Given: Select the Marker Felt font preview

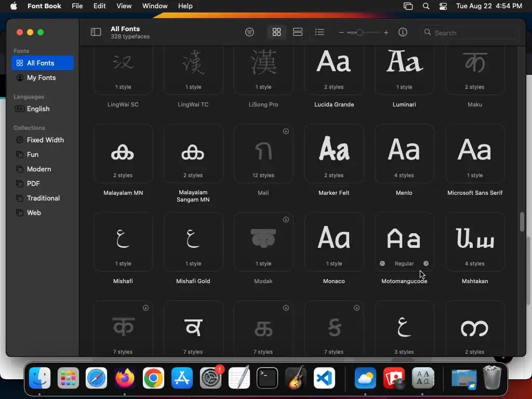Looking at the screenshot, I should 334,153.
